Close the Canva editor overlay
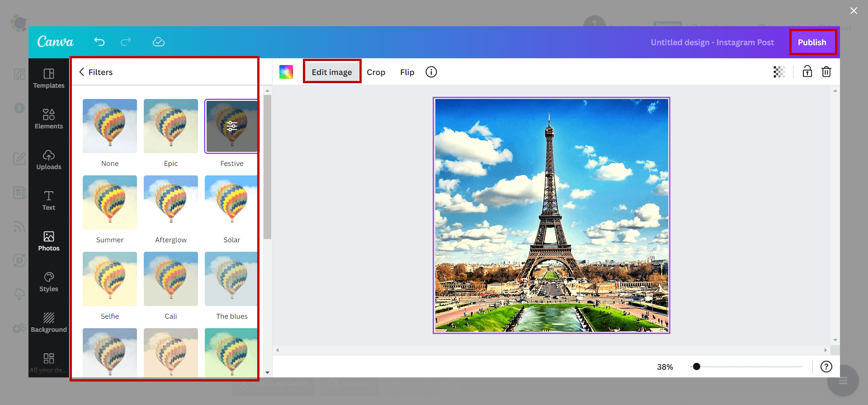This screenshot has width=868, height=405. (x=854, y=10)
